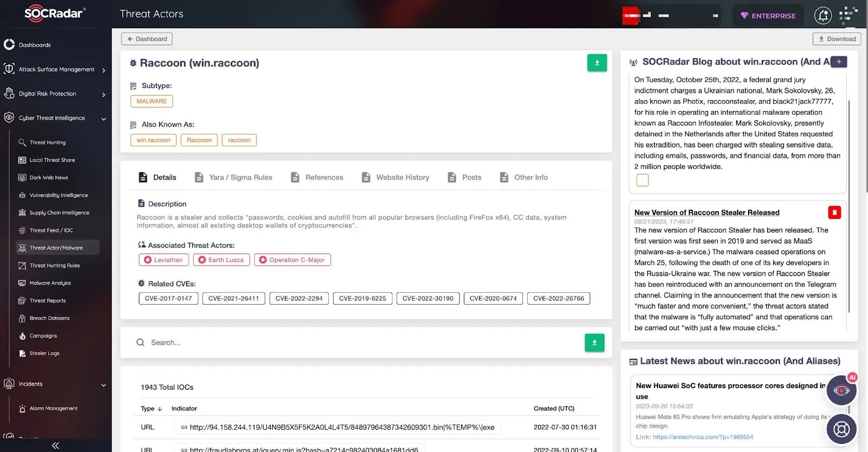Open the notifications bell icon
868x452 pixels.
823,16
